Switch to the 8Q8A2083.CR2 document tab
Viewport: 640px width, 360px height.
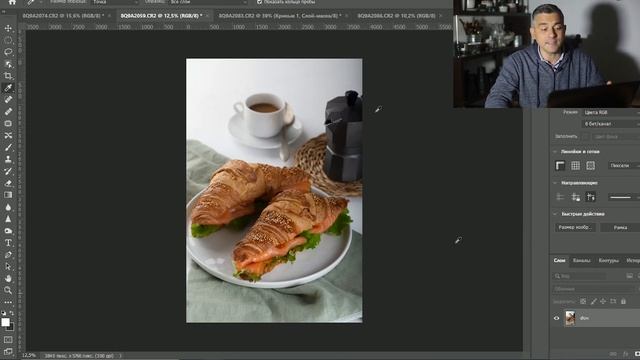[280, 16]
